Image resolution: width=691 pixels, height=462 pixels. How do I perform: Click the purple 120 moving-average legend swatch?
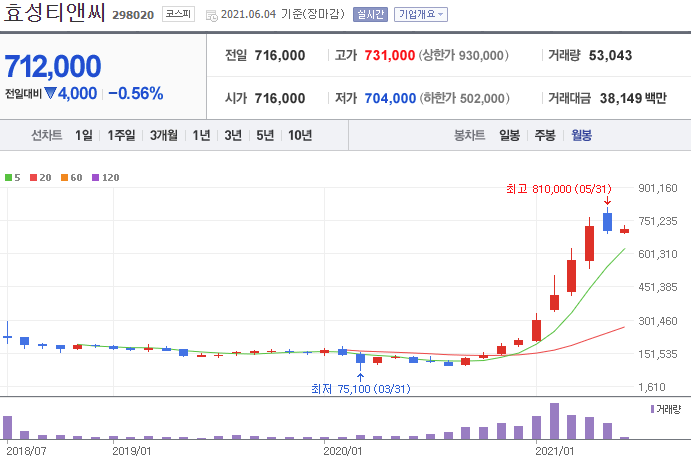95,178
